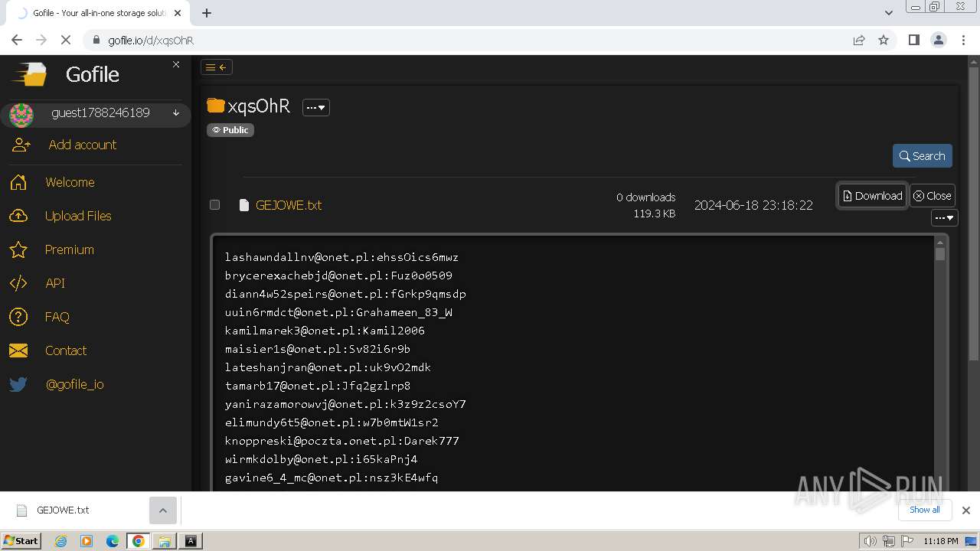Expand the guest1788246189 account dropdown
The height and width of the screenshot is (551, 980).
tap(176, 113)
